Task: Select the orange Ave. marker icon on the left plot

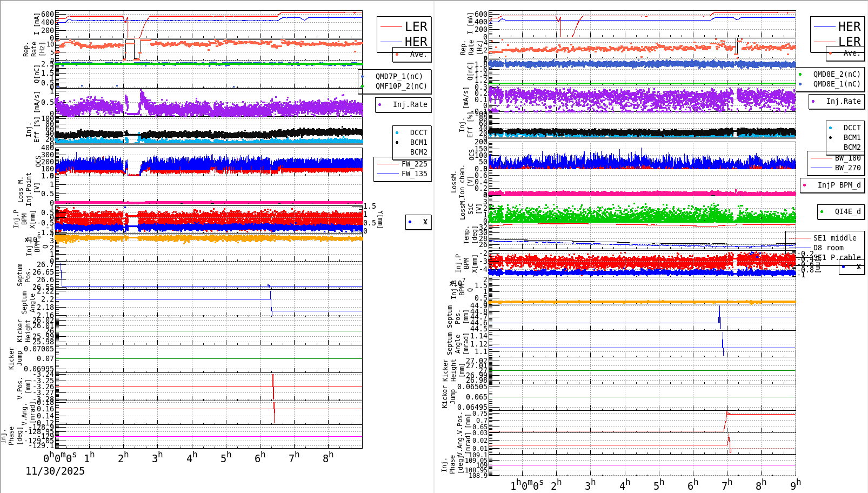Action: pyautogui.click(x=397, y=54)
